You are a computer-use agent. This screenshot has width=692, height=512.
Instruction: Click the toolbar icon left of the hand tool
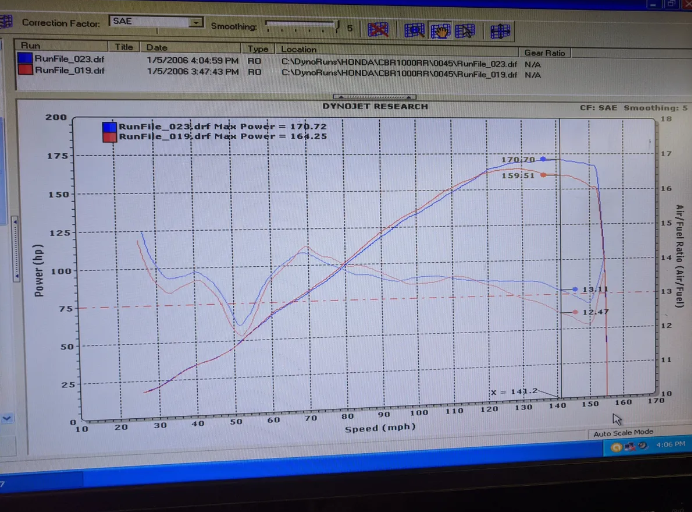(414, 30)
